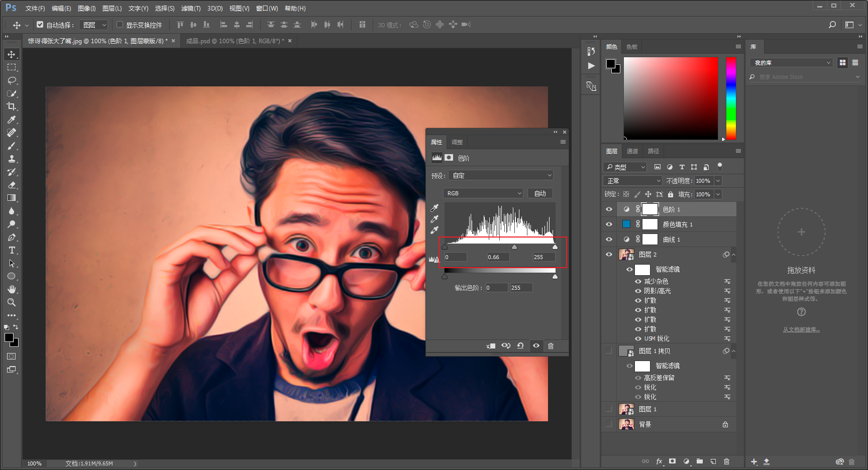Hide the 颜色填充 1 layer

click(x=609, y=224)
